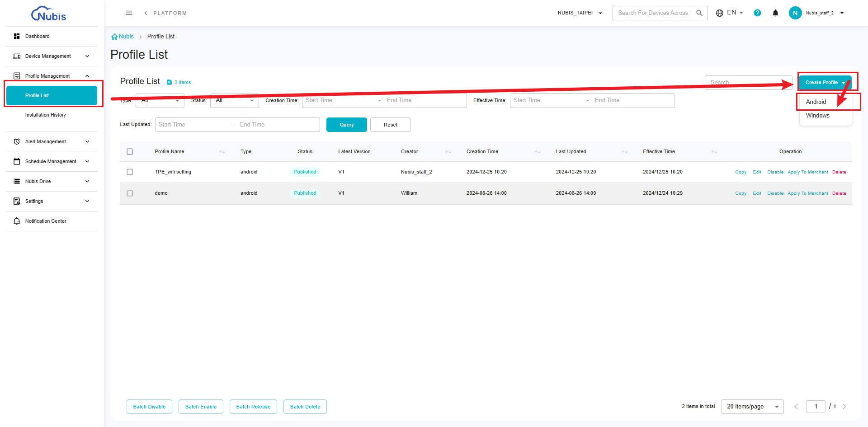Expand Alert Management menu
This screenshot has width=868, height=427.
[87, 141]
